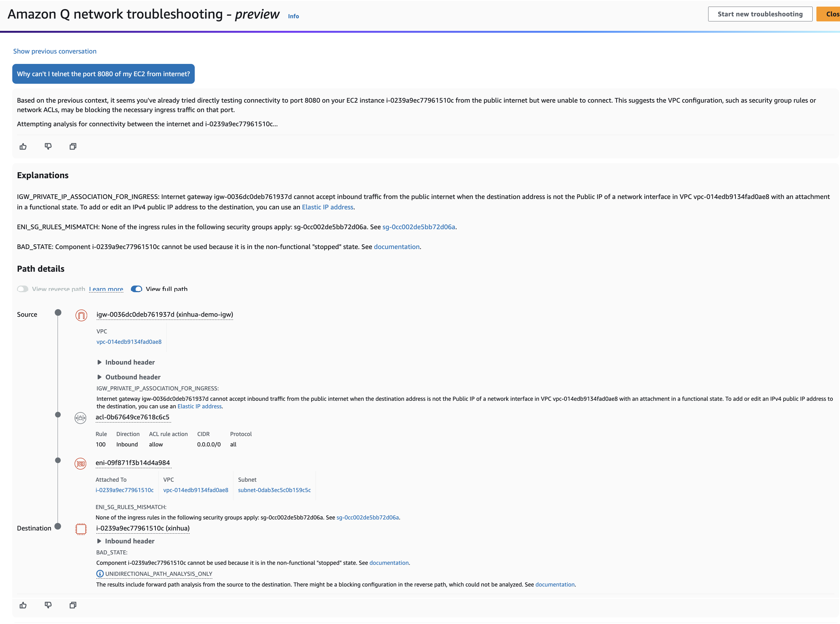The width and height of the screenshot is (840, 624).
Task: Click igw-0036dc0deb761937d (xinhua-demo-igw) heading
Action: [165, 314]
